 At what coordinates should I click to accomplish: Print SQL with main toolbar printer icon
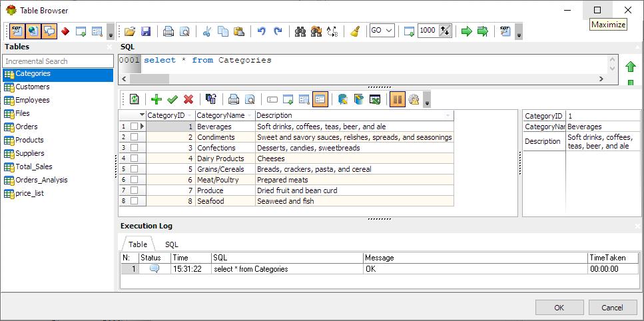point(168,31)
